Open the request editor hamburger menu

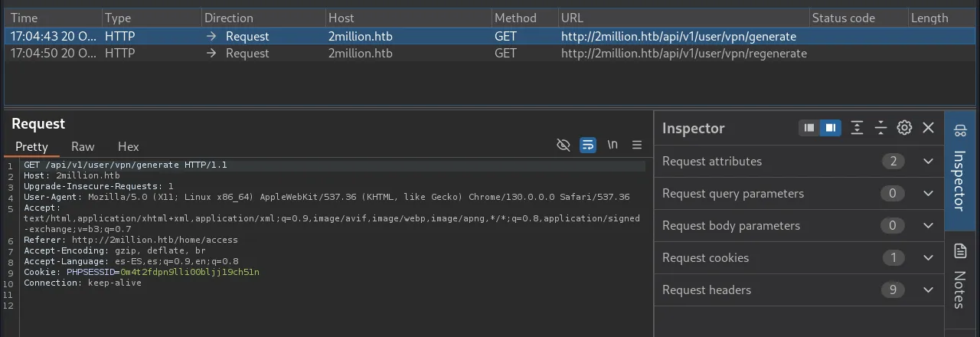pyautogui.click(x=636, y=145)
